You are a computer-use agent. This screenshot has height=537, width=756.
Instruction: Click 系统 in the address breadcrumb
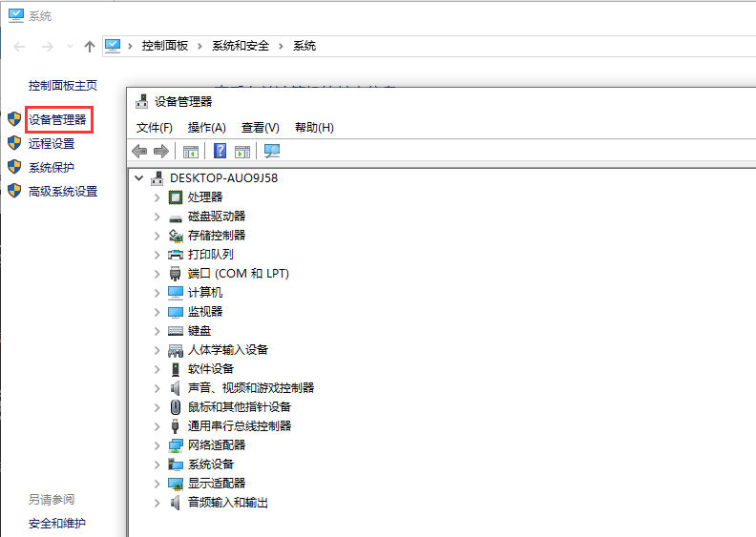click(x=304, y=46)
